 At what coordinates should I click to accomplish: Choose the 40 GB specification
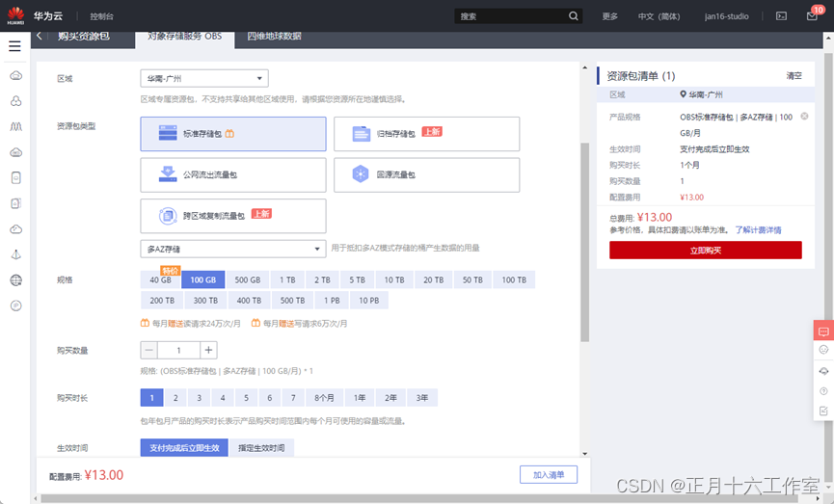click(x=161, y=279)
